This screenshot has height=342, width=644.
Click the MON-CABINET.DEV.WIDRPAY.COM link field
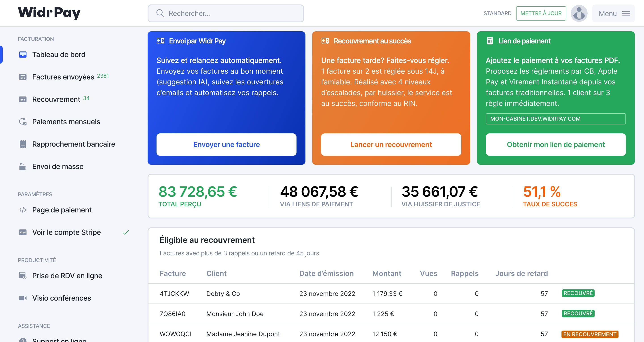[x=556, y=119]
